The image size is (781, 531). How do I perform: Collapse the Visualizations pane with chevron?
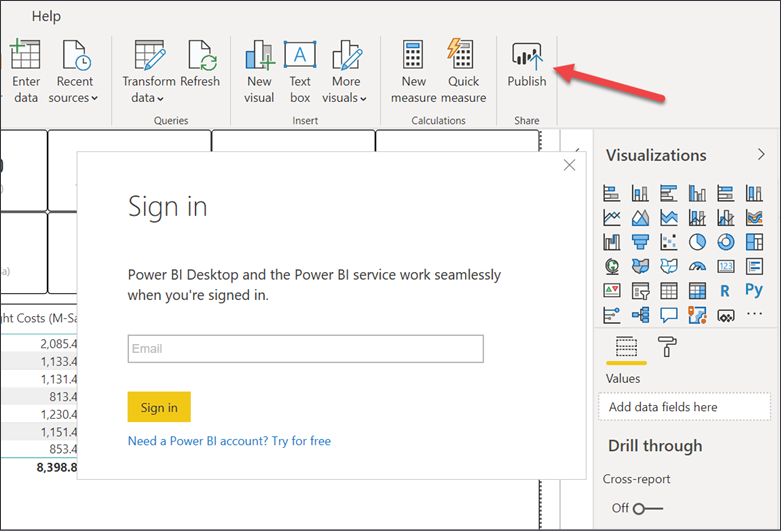(x=761, y=154)
